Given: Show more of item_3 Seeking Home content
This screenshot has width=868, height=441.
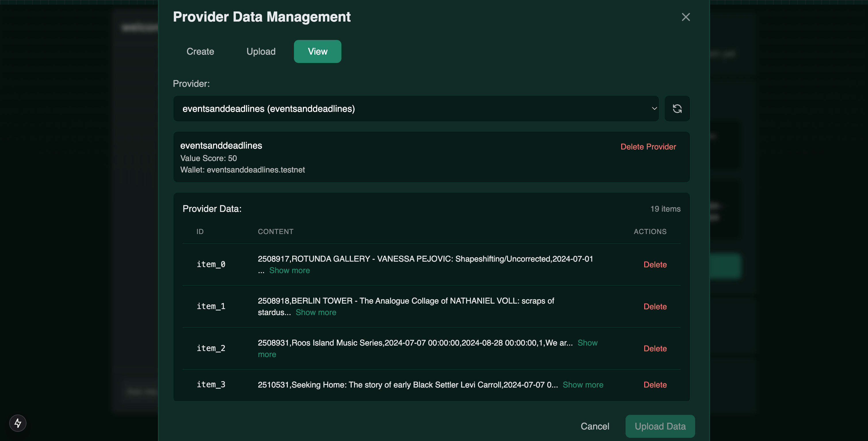Looking at the screenshot, I should click(x=583, y=385).
